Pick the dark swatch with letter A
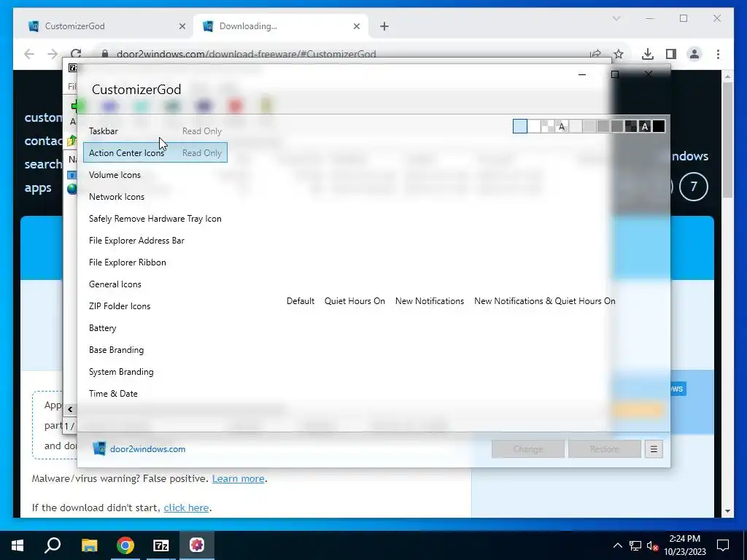The height and width of the screenshot is (560, 747). tap(645, 126)
